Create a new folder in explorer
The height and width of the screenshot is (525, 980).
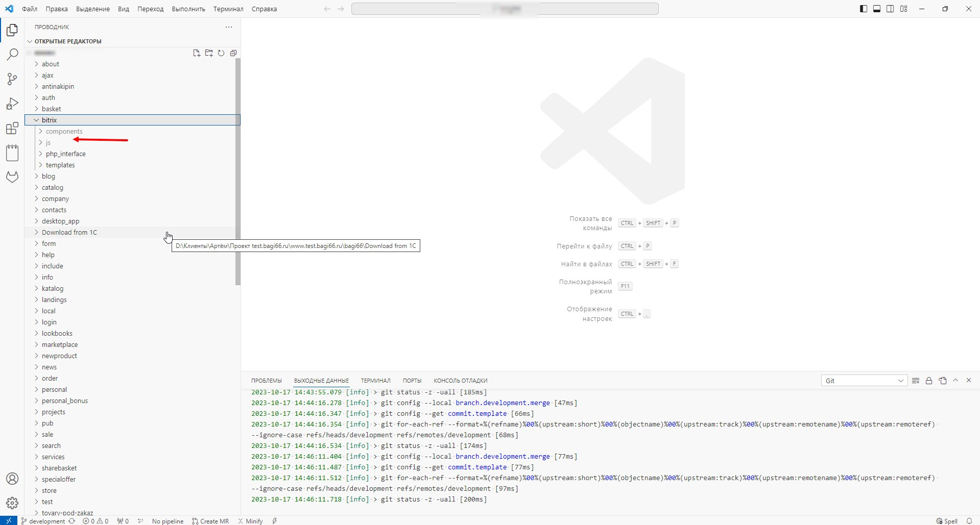pyautogui.click(x=209, y=53)
